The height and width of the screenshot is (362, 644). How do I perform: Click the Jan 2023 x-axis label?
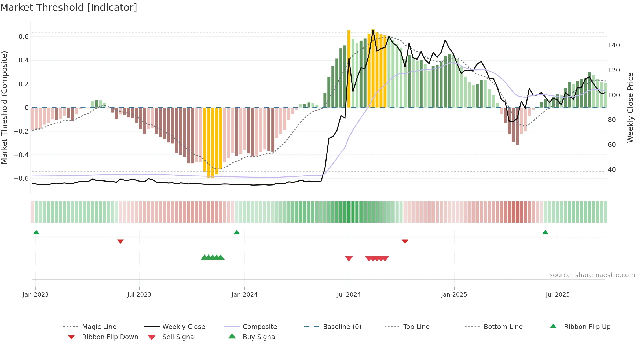36,294
